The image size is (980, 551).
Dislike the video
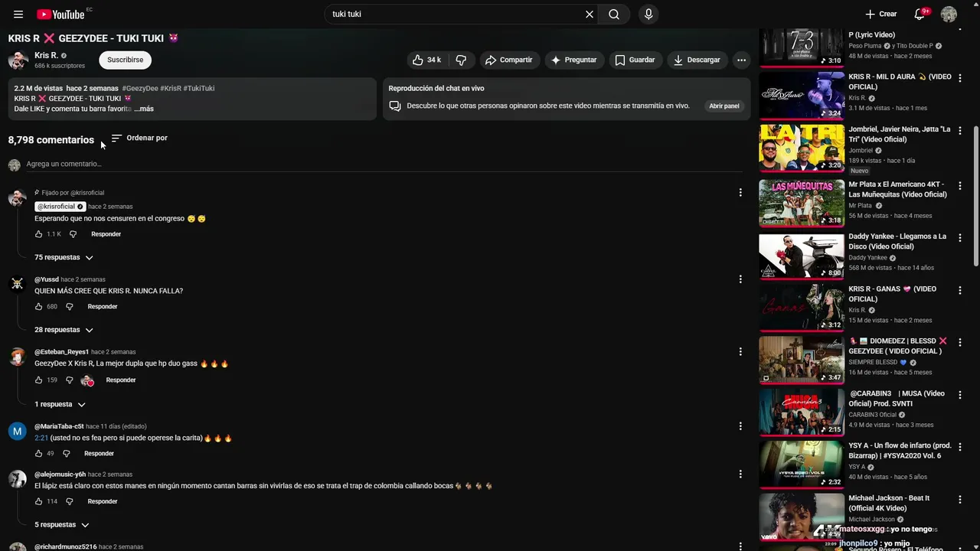[x=461, y=60]
